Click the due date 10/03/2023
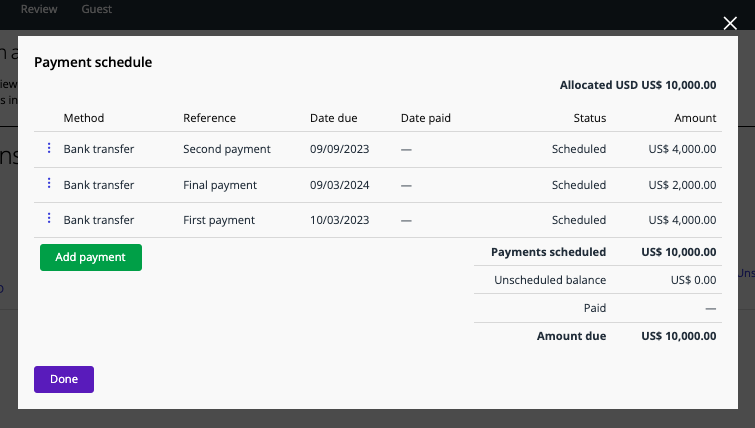Screen dimensions: 755x428 pyautogui.click(x=339, y=220)
